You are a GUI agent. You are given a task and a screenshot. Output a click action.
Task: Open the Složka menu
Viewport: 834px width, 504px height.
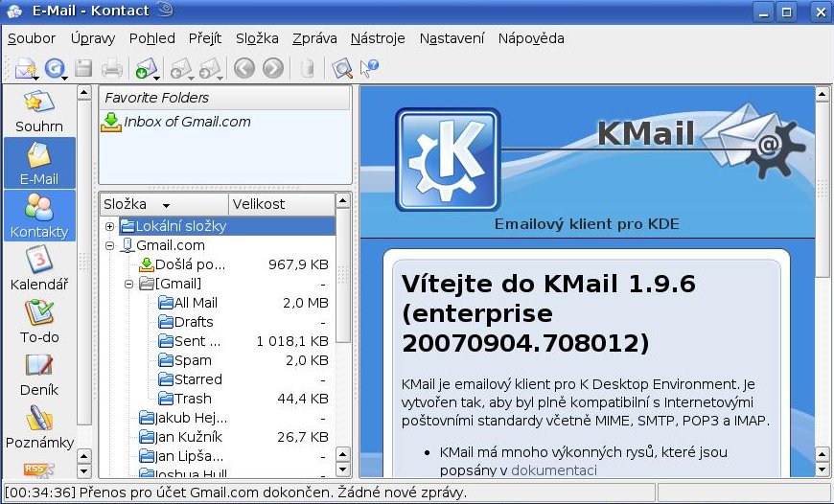click(x=257, y=38)
